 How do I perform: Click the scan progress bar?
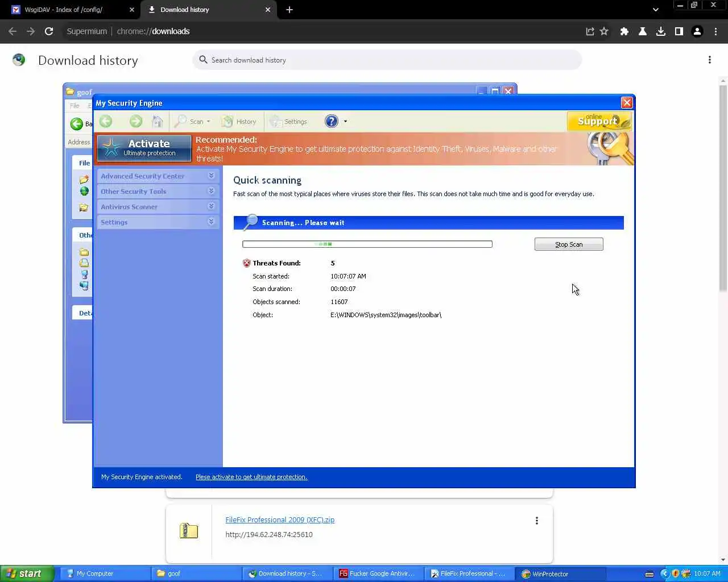(367, 244)
